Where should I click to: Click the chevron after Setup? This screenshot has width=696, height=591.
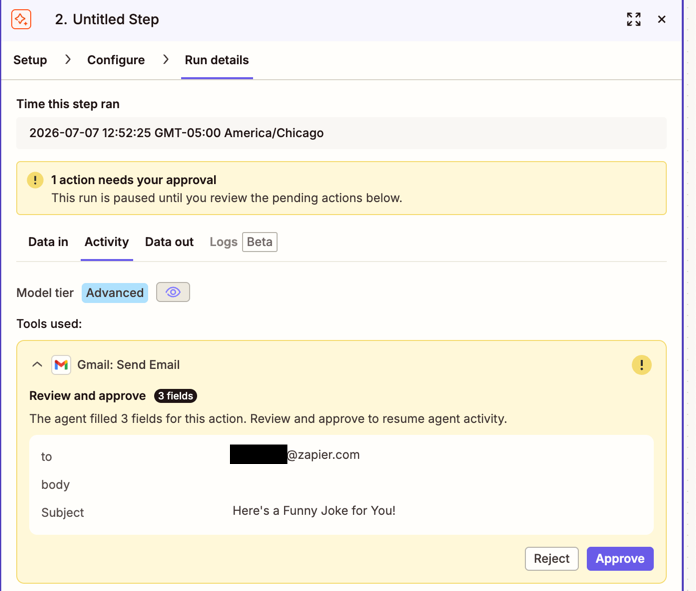(x=67, y=59)
